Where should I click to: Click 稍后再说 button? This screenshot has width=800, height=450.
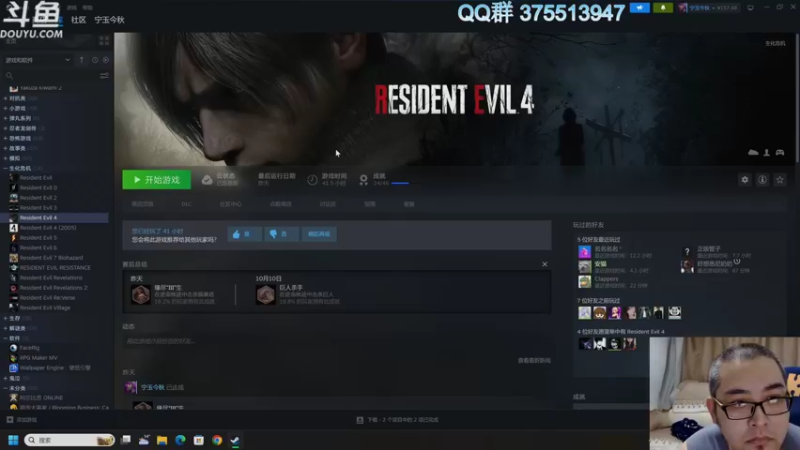point(319,234)
